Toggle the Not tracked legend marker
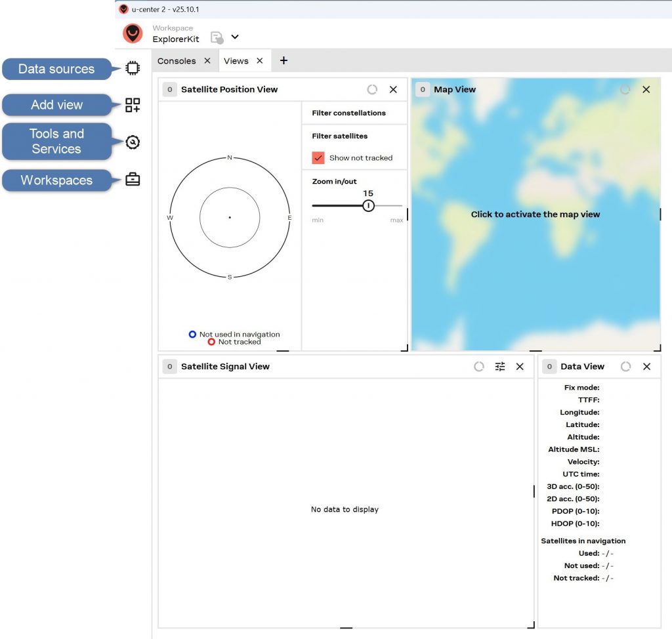Image resolution: width=672 pixels, height=639 pixels. [211, 342]
